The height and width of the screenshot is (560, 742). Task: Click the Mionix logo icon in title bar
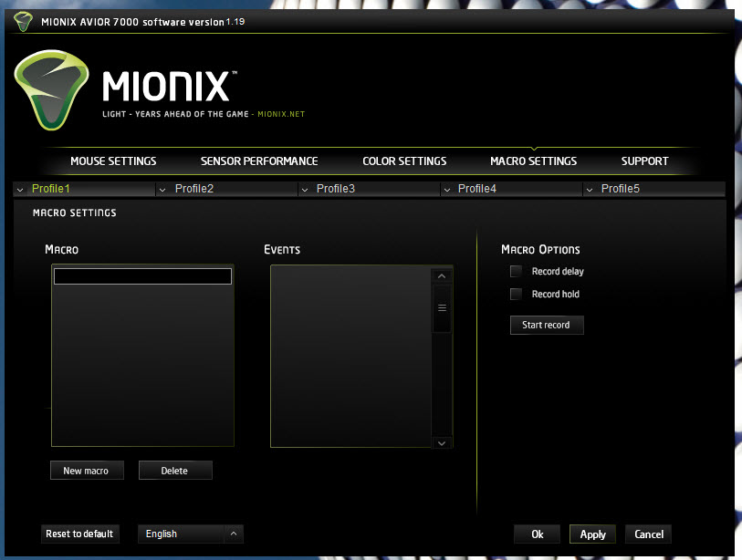tap(23, 22)
